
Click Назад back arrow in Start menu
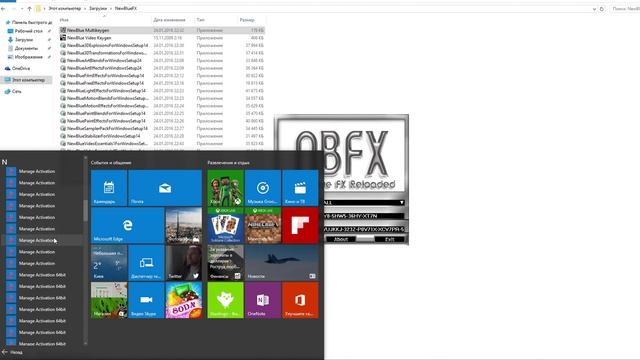tap(12, 352)
